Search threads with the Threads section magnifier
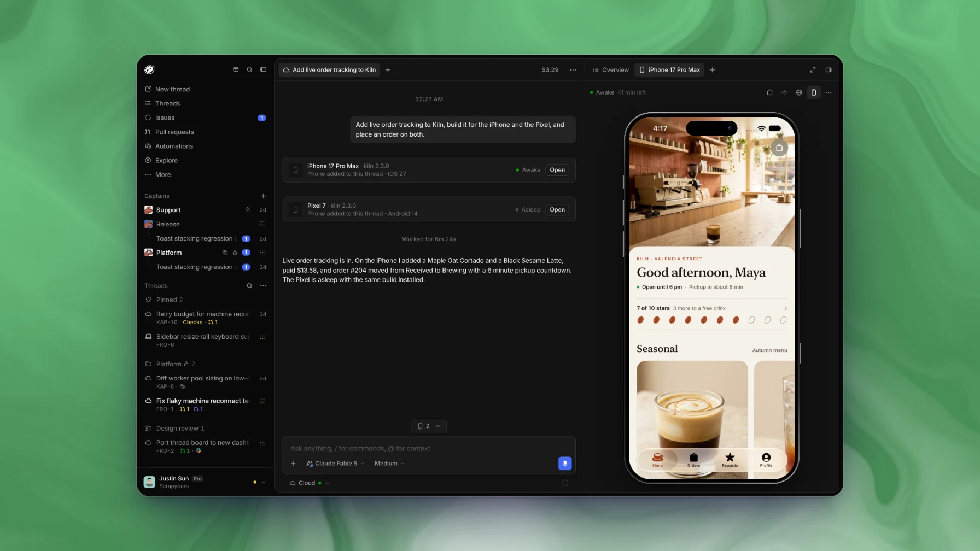Viewport: 980px width, 551px height. (249, 286)
